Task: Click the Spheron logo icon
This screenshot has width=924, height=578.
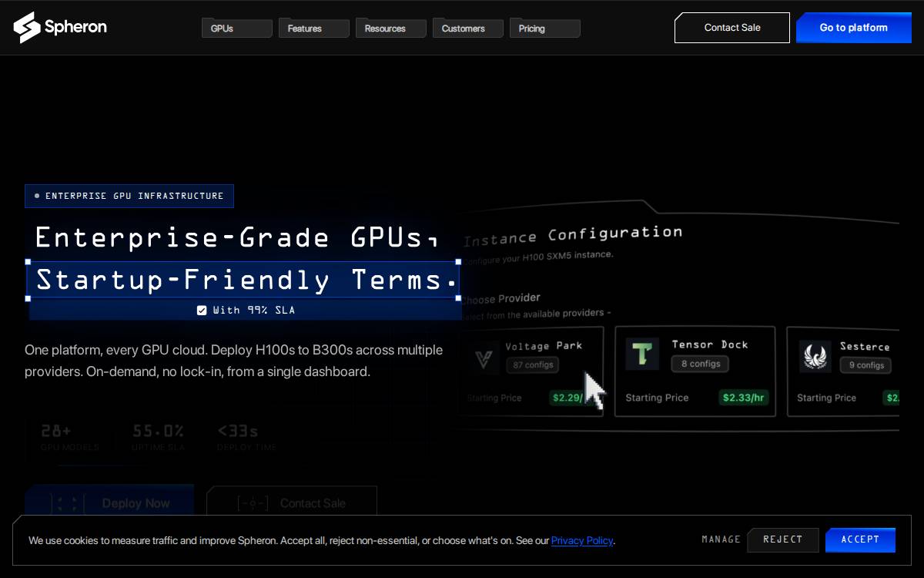Action: (x=27, y=28)
